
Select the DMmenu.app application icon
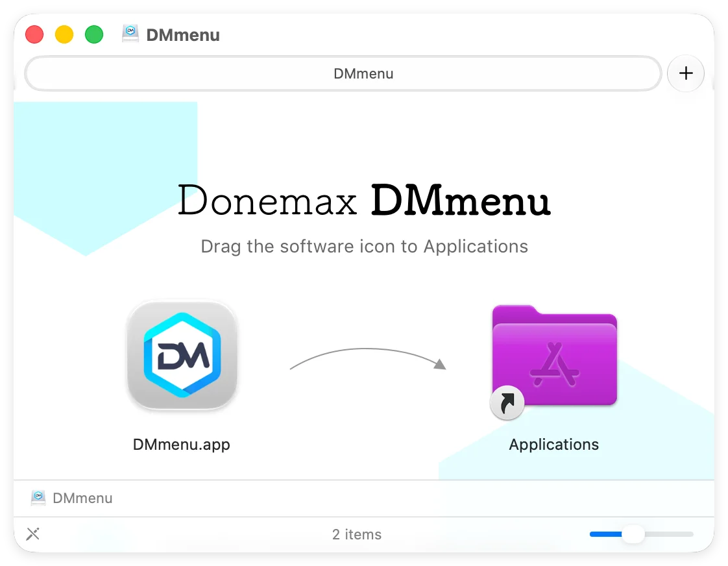tap(182, 355)
